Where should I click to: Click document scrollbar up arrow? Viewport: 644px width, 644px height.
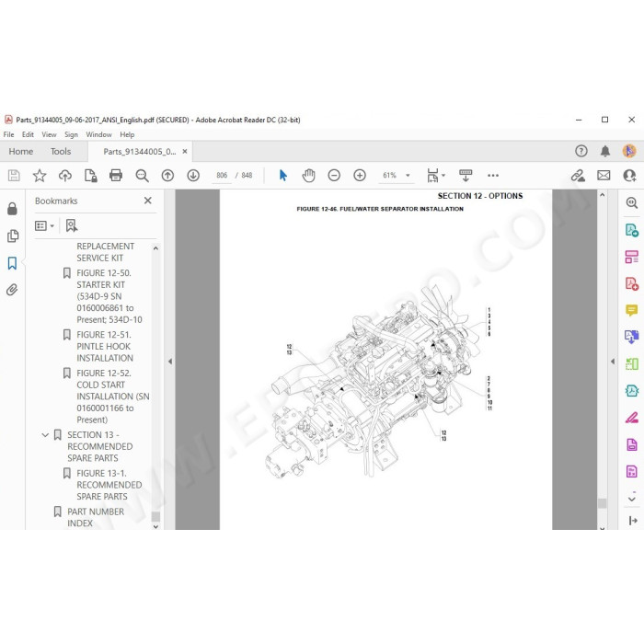[602, 195]
